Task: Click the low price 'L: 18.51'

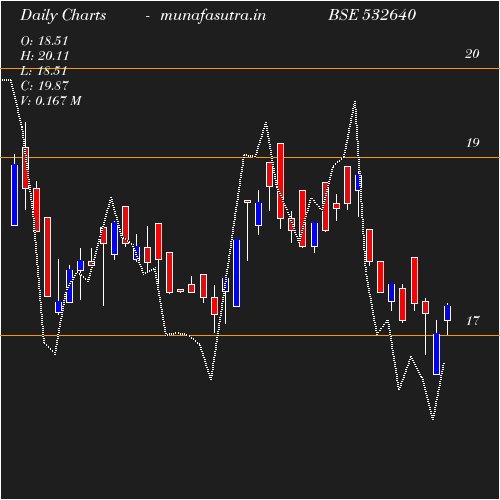Action: (x=44, y=71)
